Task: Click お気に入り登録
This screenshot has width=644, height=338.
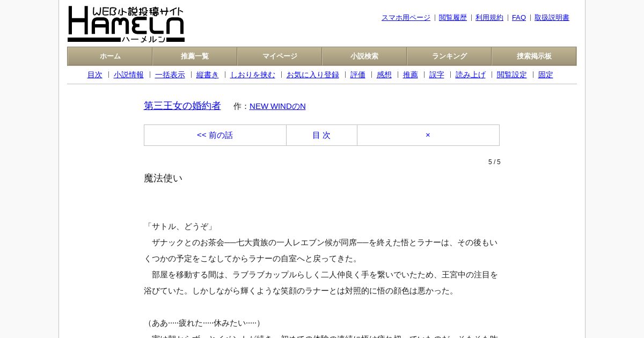Action: click(313, 75)
